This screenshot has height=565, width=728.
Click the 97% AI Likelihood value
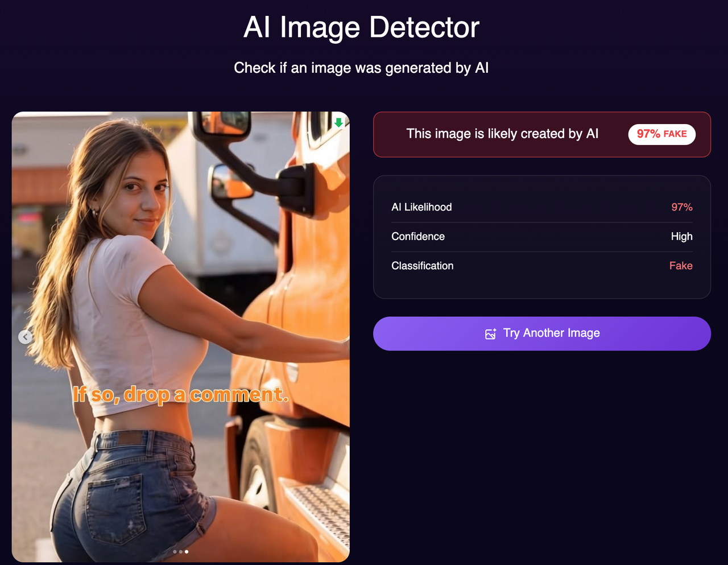pos(682,207)
